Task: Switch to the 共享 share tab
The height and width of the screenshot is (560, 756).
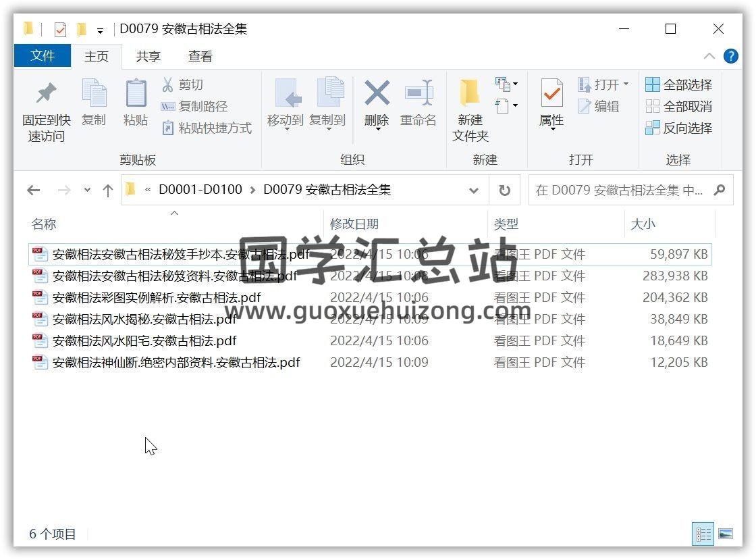Action: [148, 57]
